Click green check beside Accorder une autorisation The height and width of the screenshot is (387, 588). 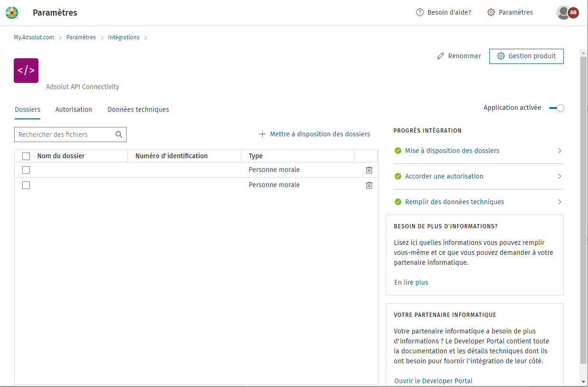398,176
